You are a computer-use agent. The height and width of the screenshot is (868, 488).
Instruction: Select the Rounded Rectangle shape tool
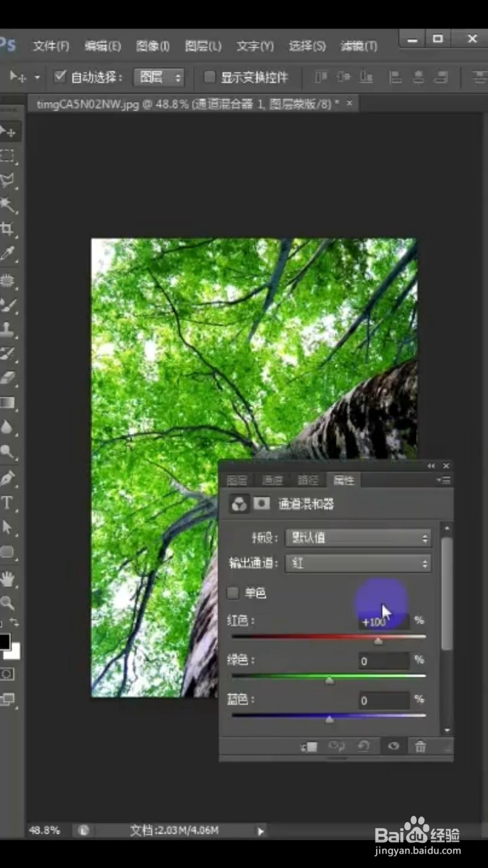(7, 552)
